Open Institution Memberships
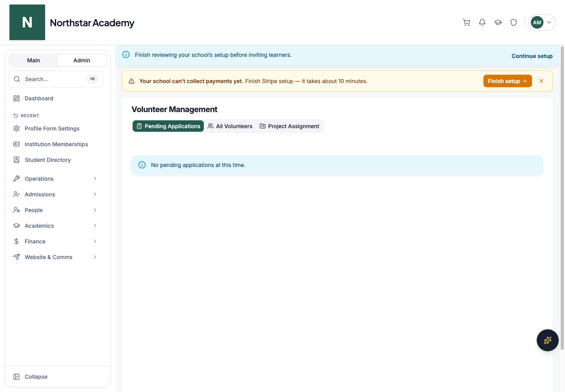The width and height of the screenshot is (565, 392). (x=55, y=144)
